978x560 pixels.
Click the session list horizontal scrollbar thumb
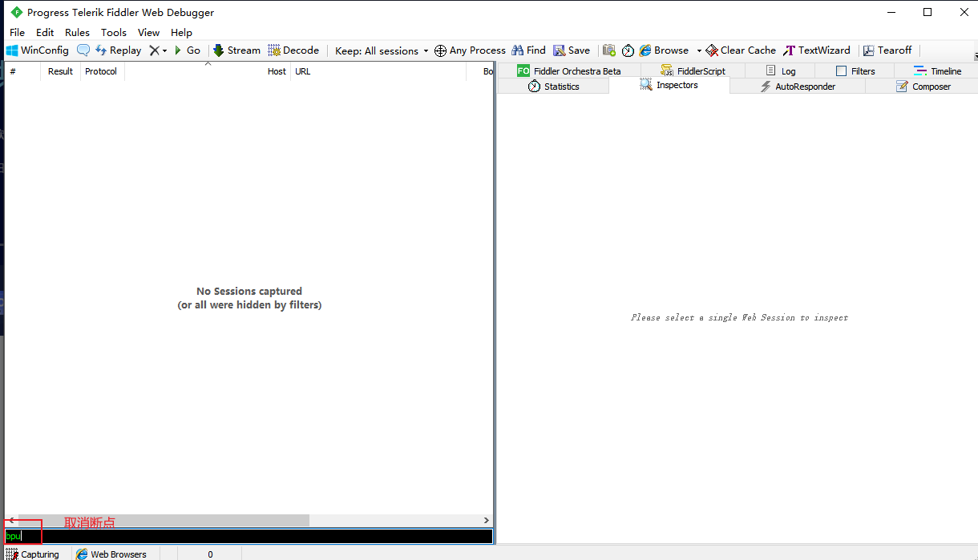coord(164,521)
